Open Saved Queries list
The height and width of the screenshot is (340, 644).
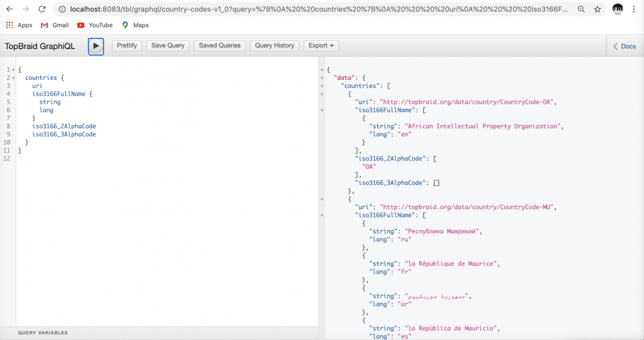(x=219, y=46)
